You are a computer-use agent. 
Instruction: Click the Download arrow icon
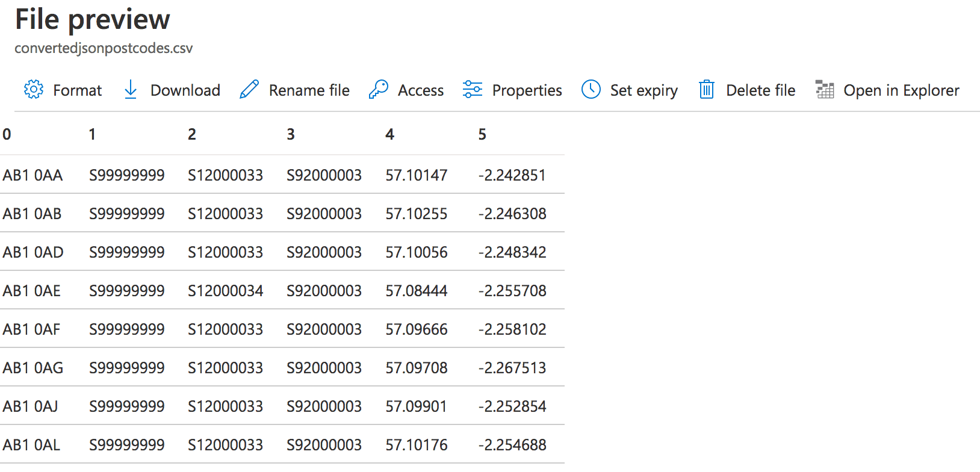(x=131, y=90)
